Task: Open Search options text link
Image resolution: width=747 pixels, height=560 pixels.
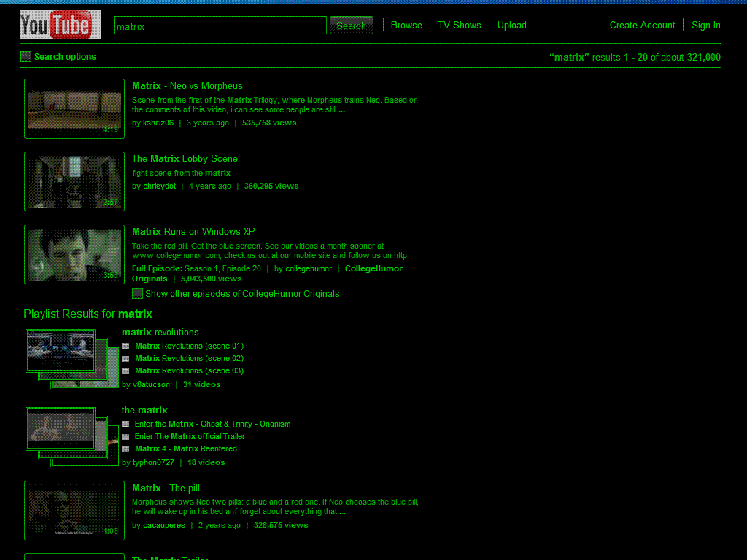Action: coord(65,57)
